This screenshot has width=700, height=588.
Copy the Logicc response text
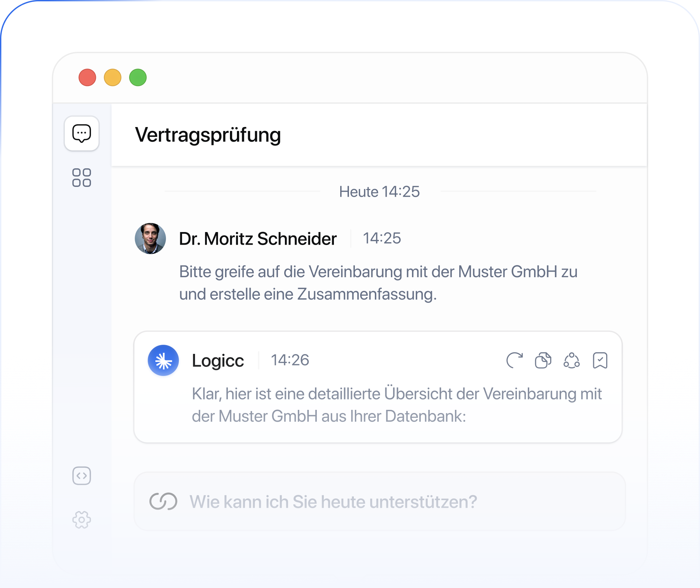pos(543,360)
